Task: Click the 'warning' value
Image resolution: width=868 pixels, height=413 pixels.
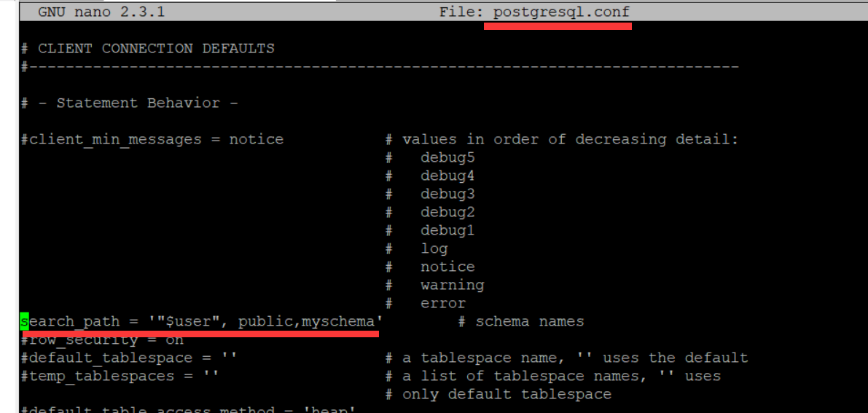Action: (x=453, y=285)
